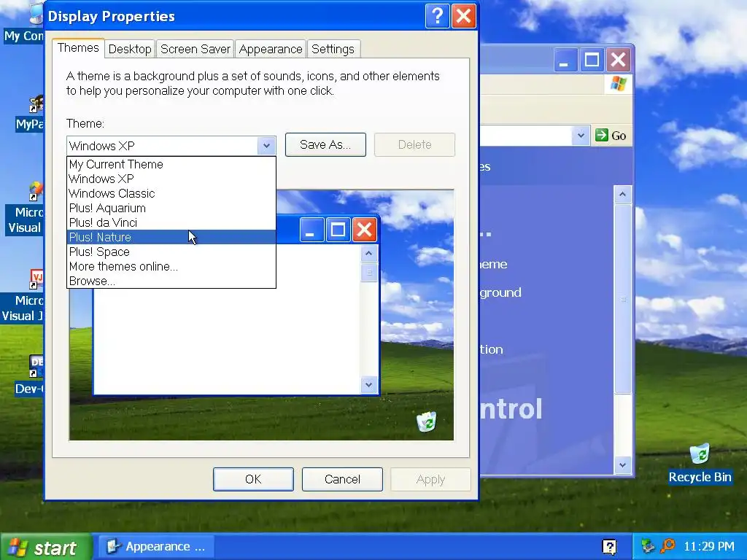
Task: Choose Browse... entry in theme list
Action: click(x=171, y=281)
